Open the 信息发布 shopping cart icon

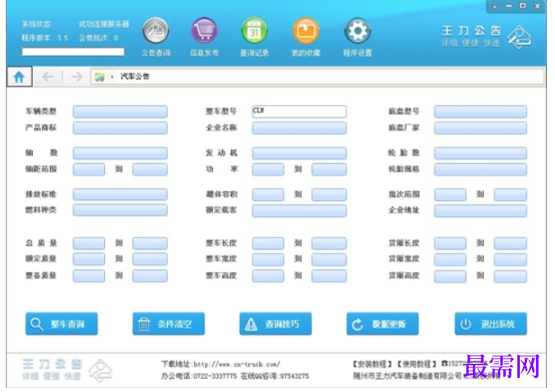click(x=204, y=31)
